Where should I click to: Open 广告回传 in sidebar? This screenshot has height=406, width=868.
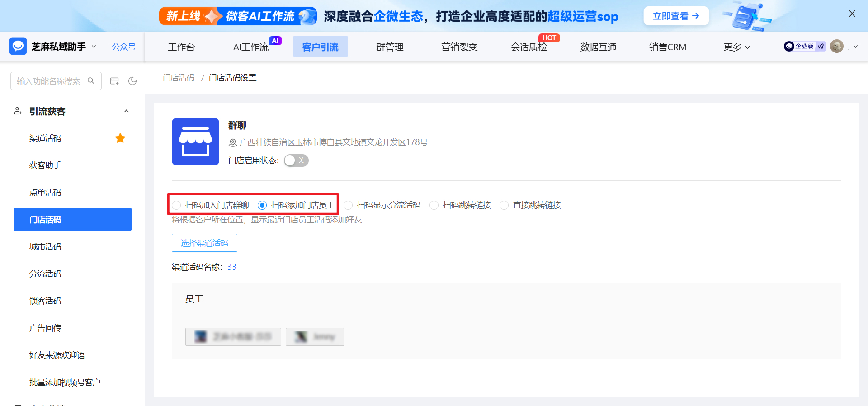click(45, 328)
